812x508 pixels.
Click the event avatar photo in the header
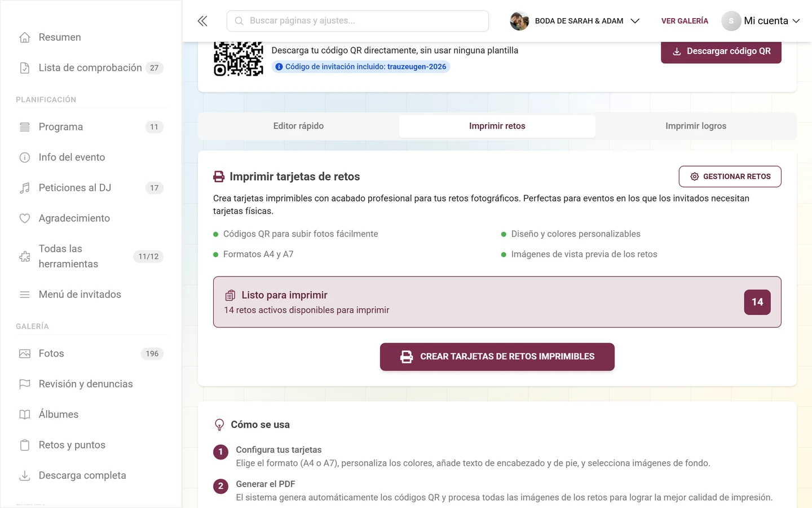[x=519, y=21]
